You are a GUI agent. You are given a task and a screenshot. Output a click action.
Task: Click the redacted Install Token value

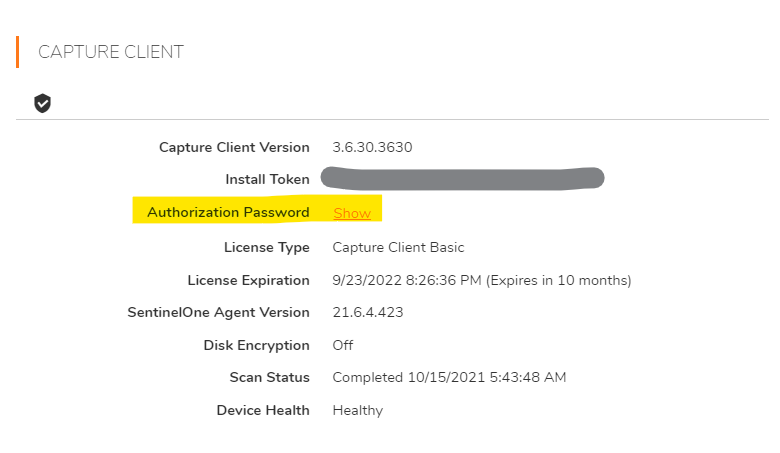click(x=463, y=179)
